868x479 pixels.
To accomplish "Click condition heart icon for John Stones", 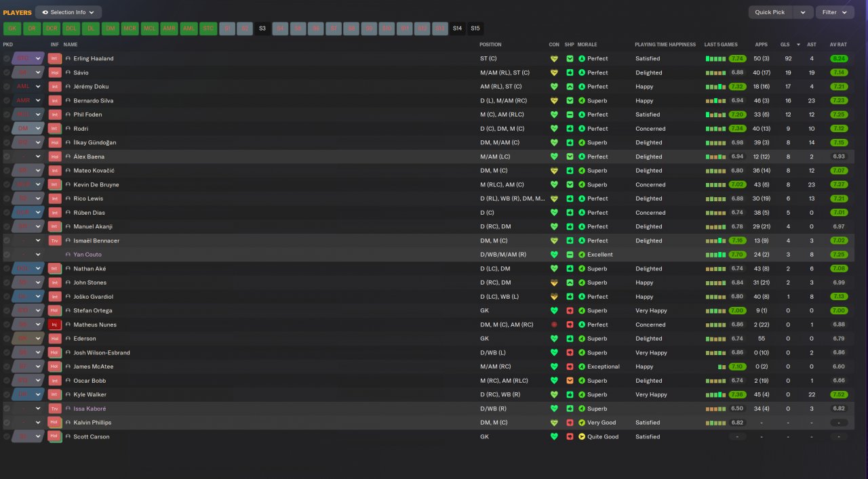I will pyautogui.click(x=554, y=283).
